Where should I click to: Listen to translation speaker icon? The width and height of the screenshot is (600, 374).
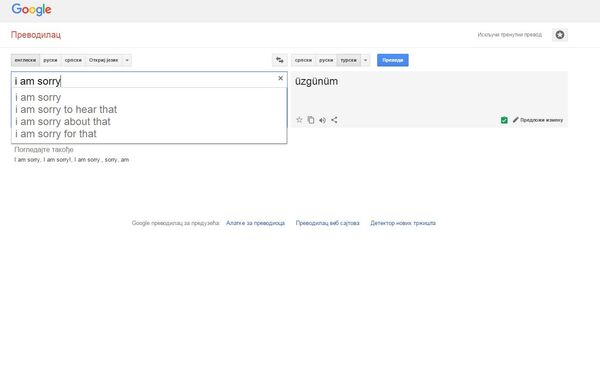coord(323,120)
